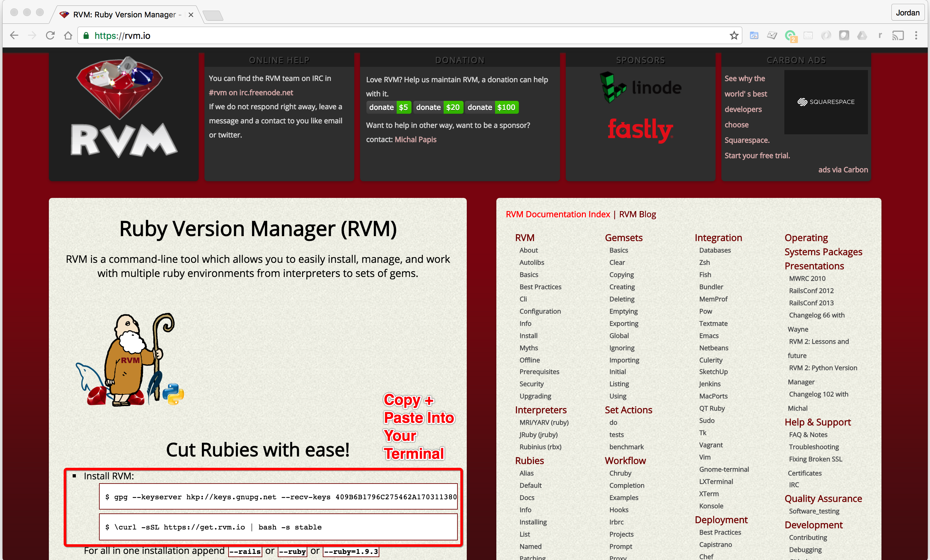Open the Deployment Capistrano link
This screenshot has height=560, width=930.
click(x=715, y=544)
